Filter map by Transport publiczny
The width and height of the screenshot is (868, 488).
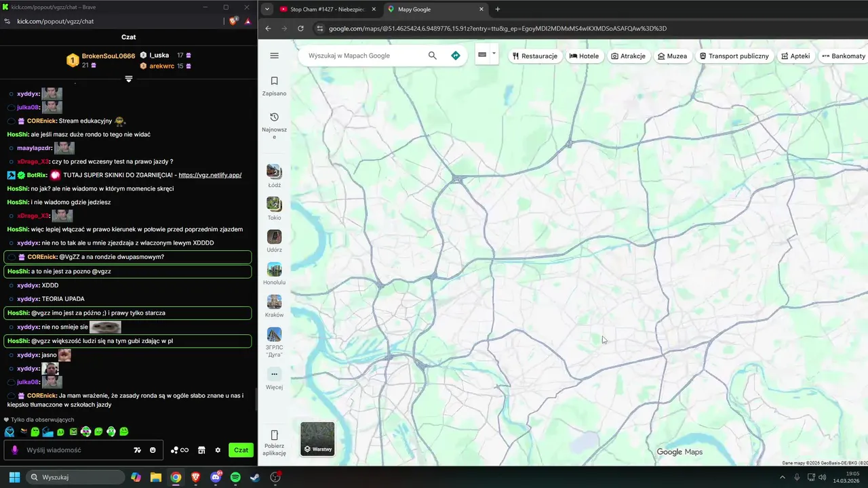pyautogui.click(x=734, y=56)
